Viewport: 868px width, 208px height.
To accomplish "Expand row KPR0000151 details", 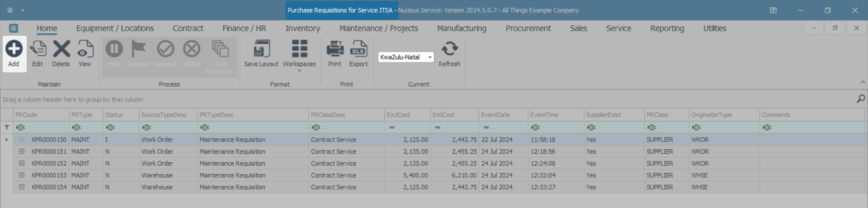I will pyautogui.click(x=22, y=151).
